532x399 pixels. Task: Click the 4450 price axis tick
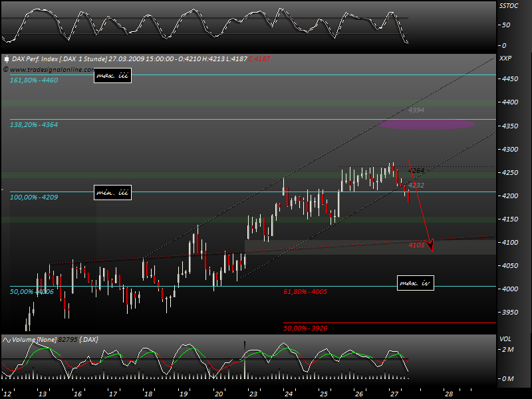[510, 78]
